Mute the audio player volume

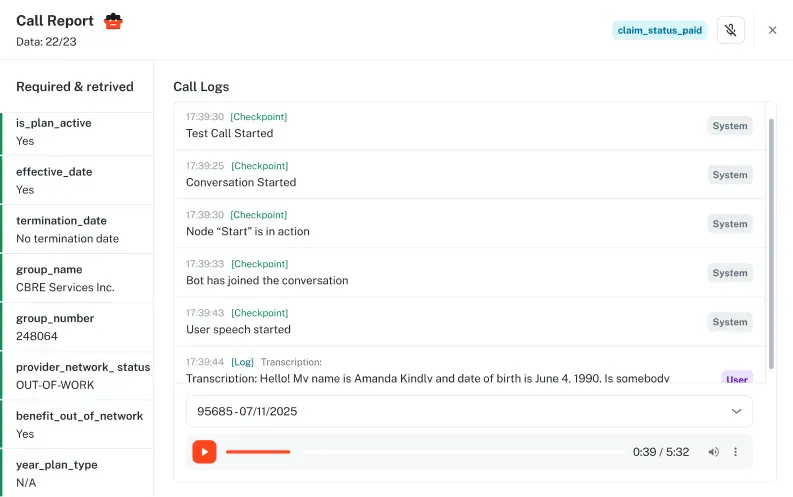(x=714, y=452)
